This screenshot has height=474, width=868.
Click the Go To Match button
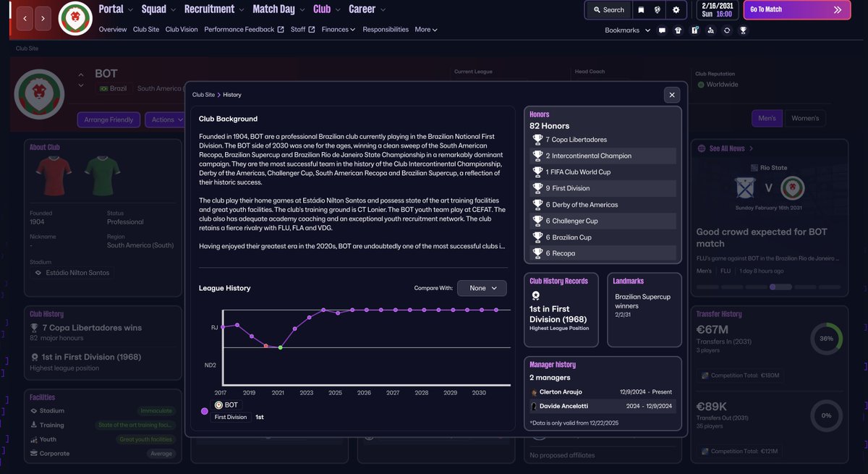tap(796, 10)
